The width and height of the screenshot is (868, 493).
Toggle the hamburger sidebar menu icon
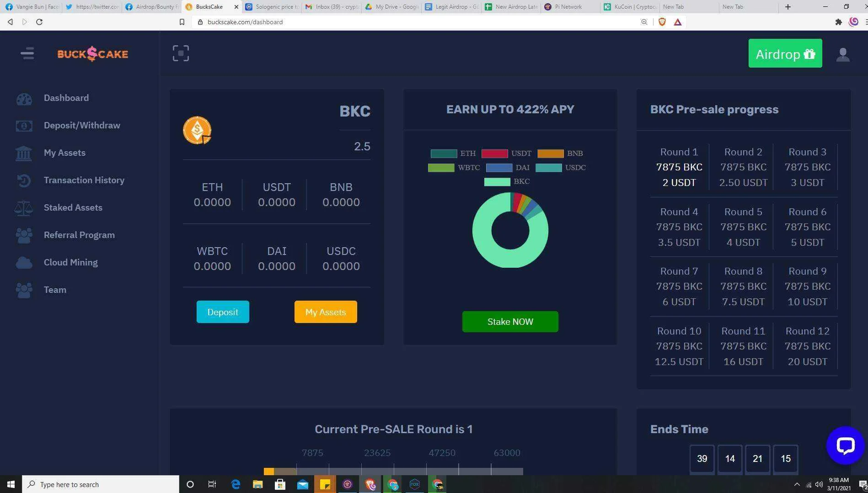pos(27,53)
